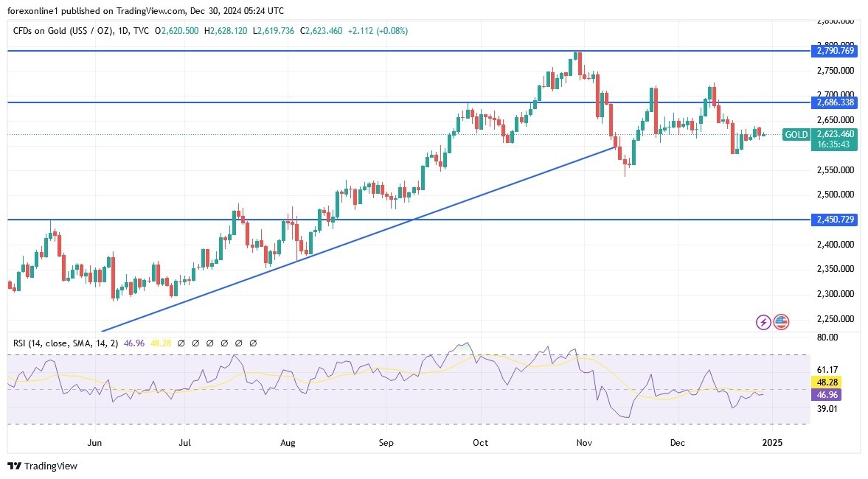This screenshot has width=868, height=479.
Task: Click the last ∅ symbol in RSI legend
Action: coord(253,343)
